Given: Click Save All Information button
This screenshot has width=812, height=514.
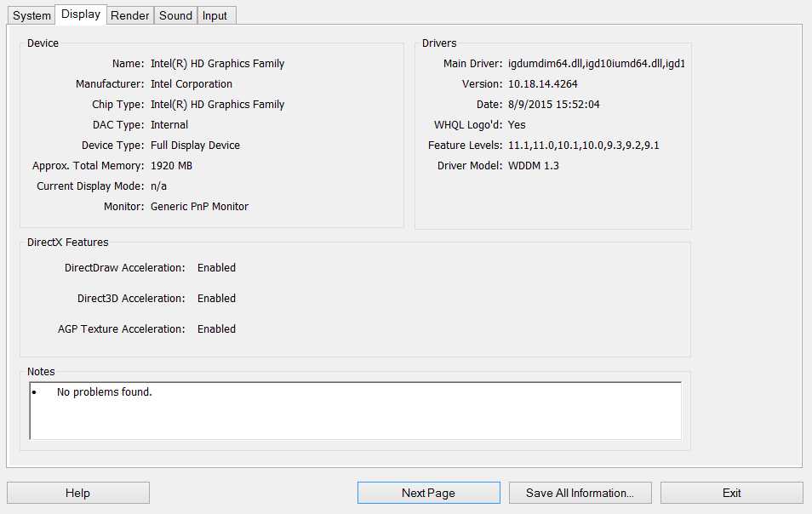Looking at the screenshot, I should tap(580, 493).
